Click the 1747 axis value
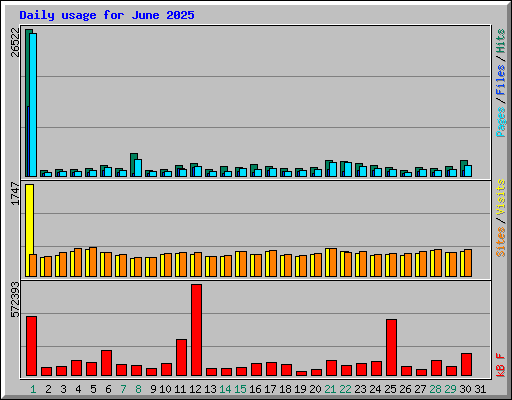The image size is (512, 400). pos(15,193)
